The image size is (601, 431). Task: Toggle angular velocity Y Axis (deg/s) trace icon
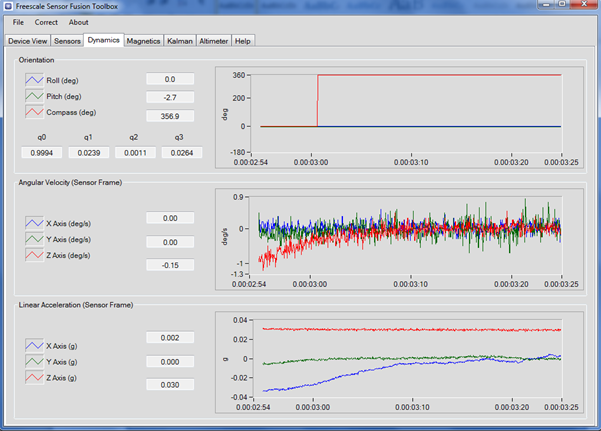(x=34, y=239)
